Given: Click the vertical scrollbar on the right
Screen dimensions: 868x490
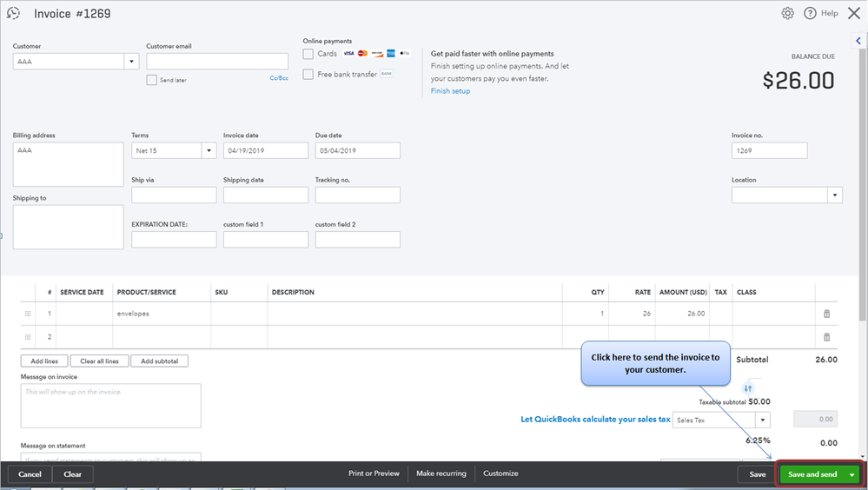Looking at the screenshot, I should (863, 184).
